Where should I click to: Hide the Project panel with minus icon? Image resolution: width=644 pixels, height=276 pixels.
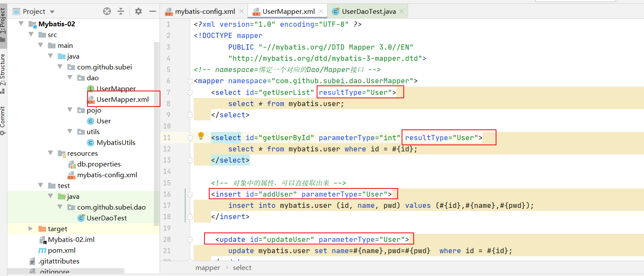coord(152,12)
